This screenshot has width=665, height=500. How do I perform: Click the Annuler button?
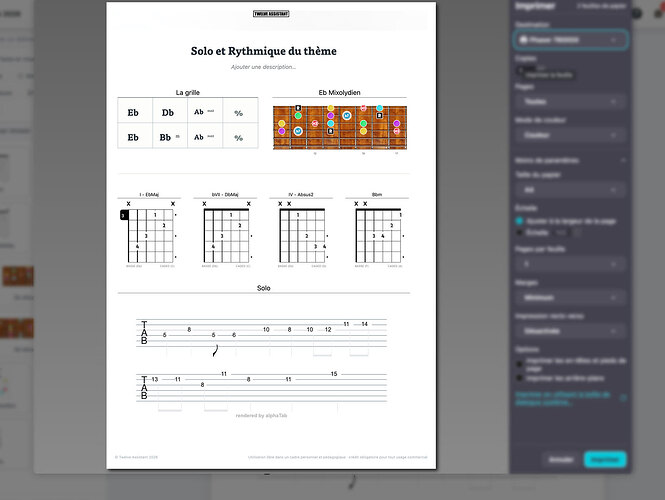(561, 460)
